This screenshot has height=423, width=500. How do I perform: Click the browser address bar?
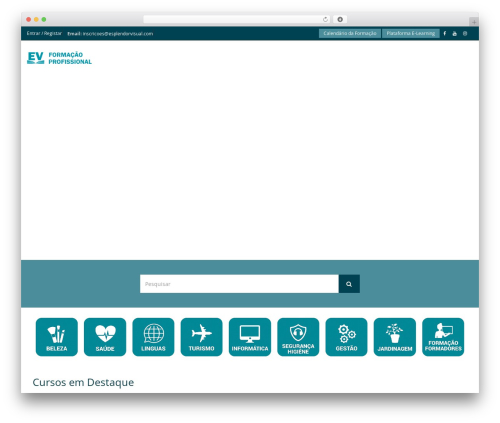coord(237,19)
